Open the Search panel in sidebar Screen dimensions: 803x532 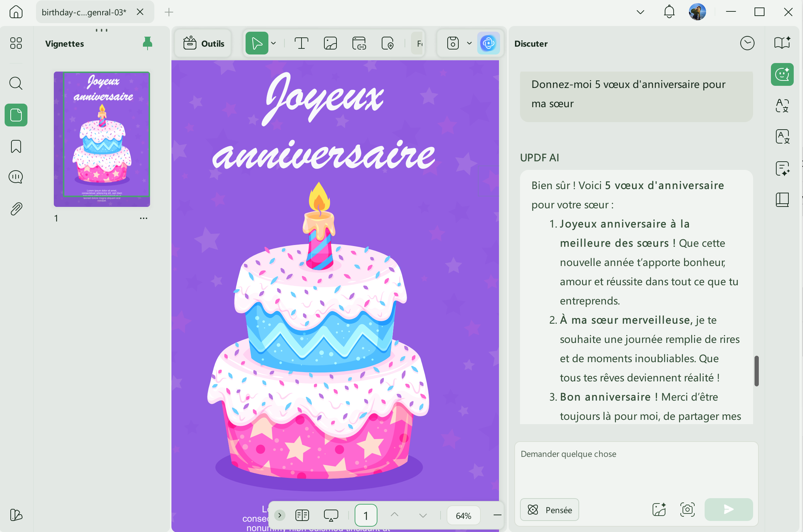[16, 84]
